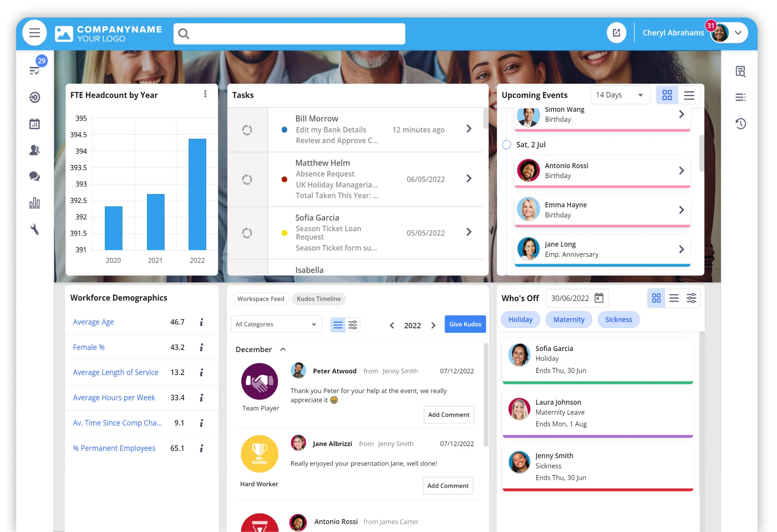Viewport: 777px width, 532px height.
Task: View Reports via bar chart icon
Action: pyautogui.click(x=35, y=203)
